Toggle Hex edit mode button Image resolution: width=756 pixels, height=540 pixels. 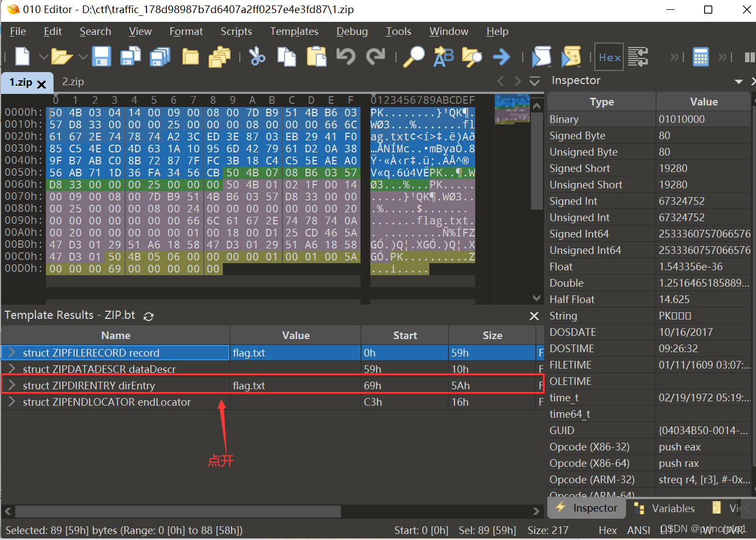[609, 57]
